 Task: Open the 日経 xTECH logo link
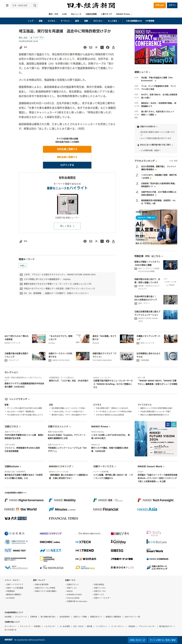point(83,542)
